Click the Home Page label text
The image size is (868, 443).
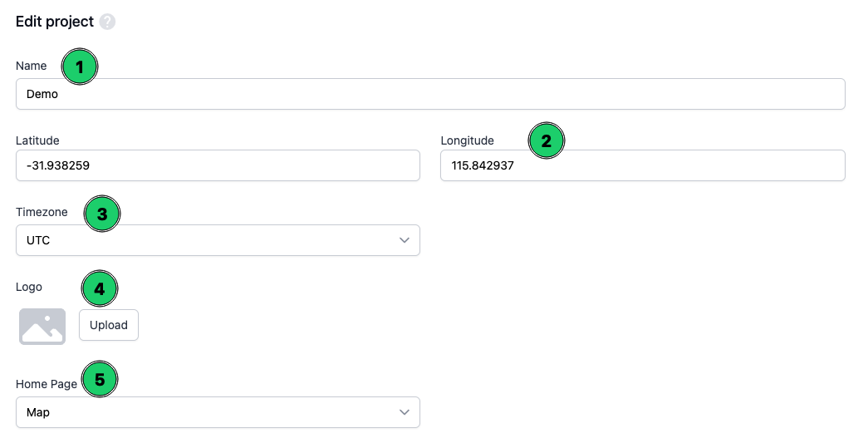[47, 384]
